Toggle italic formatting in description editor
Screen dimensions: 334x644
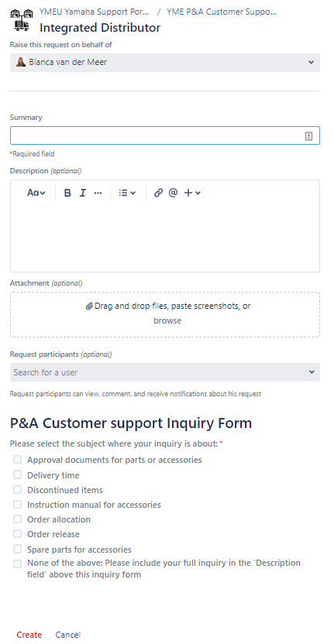point(83,193)
